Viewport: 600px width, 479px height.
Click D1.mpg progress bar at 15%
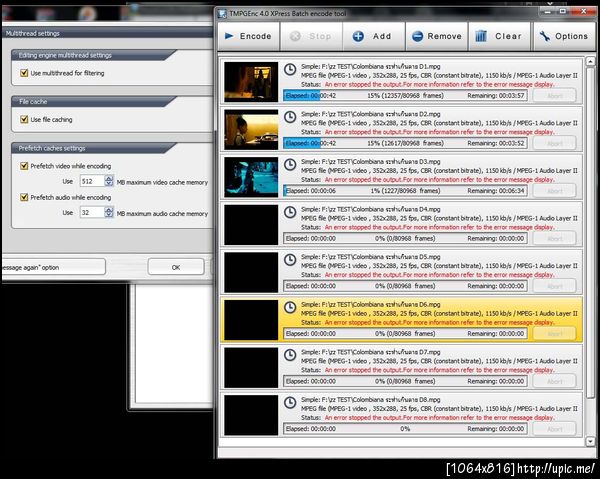tap(405, 96)
